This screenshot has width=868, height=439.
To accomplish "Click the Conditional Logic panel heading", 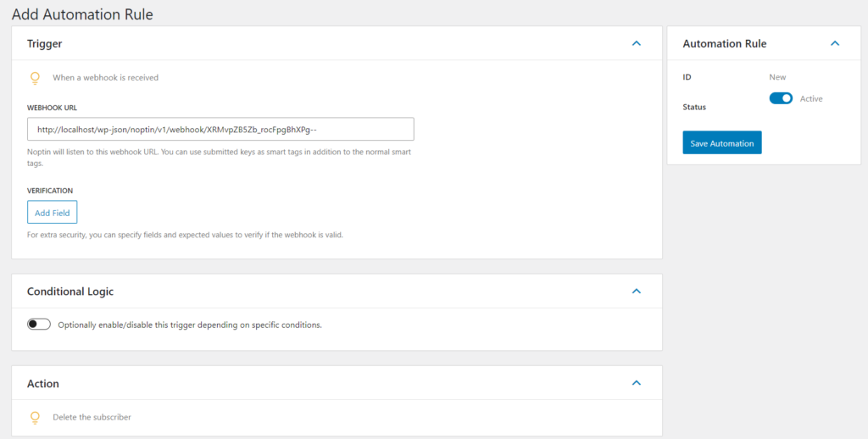I will click(70, 292).
